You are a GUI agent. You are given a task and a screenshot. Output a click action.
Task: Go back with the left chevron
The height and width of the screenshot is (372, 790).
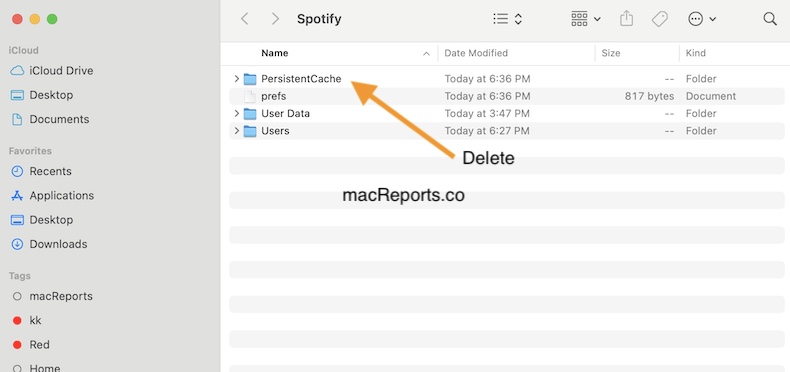pyautogui.click(x=245, y=19)
